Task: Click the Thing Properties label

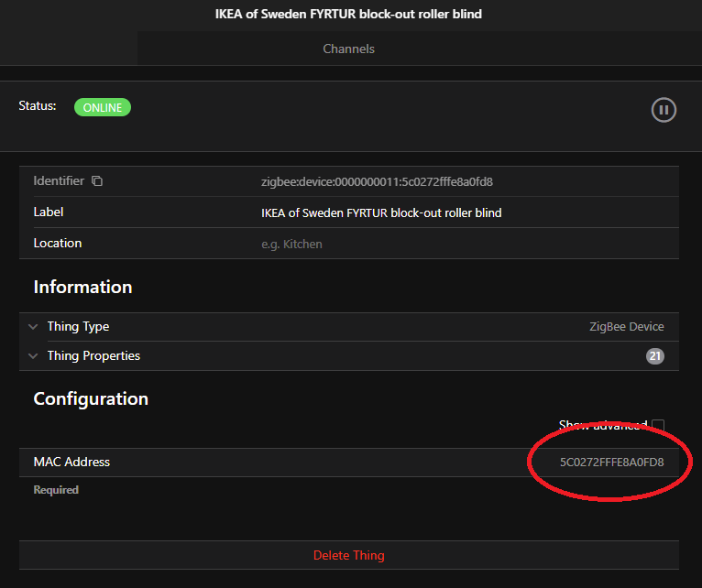Action: click(x=94, y=355)
